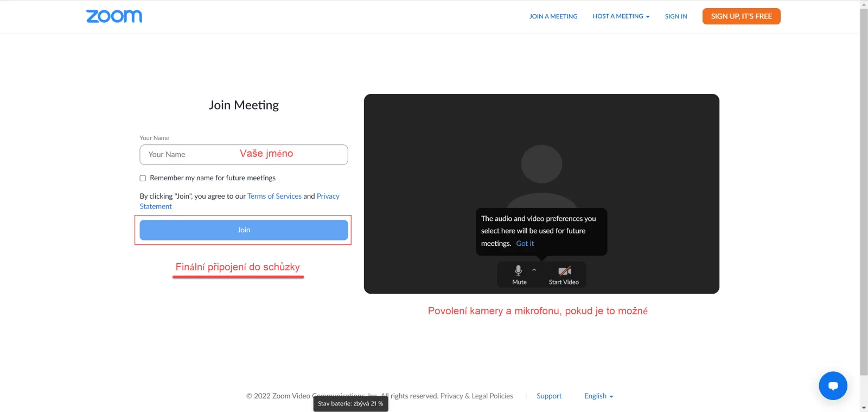Click the page vertical scrollbar

tap(864, 192)
